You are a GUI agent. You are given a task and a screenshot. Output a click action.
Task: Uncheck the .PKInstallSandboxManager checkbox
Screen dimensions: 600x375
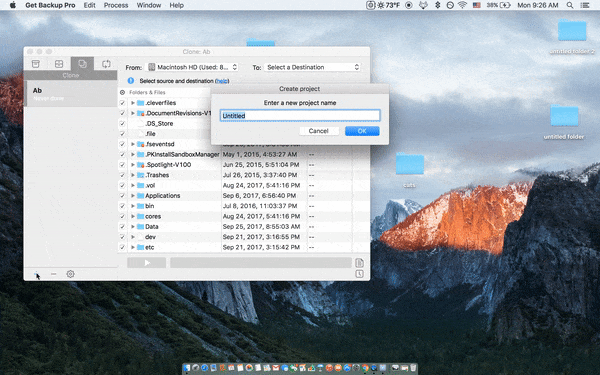122,155
